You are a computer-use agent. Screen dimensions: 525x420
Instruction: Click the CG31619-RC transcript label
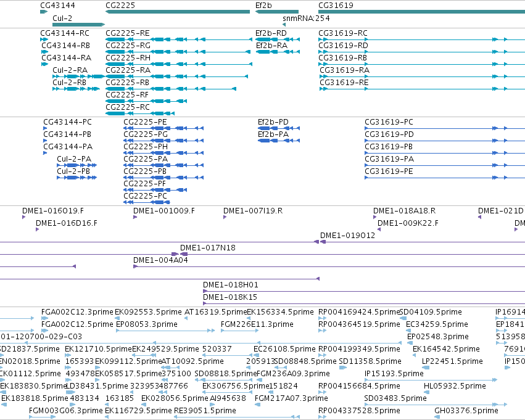343,33
